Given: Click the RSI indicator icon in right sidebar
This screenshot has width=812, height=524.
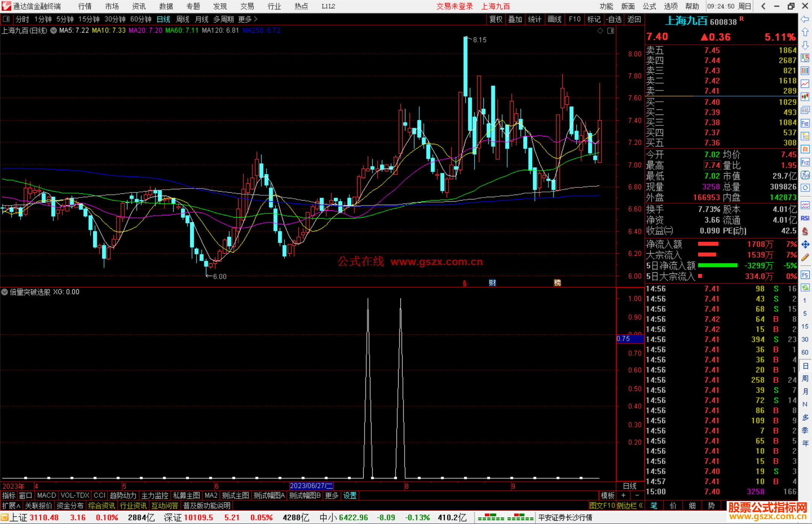Looking at the screenshot, I should click(x=805, y=218).
